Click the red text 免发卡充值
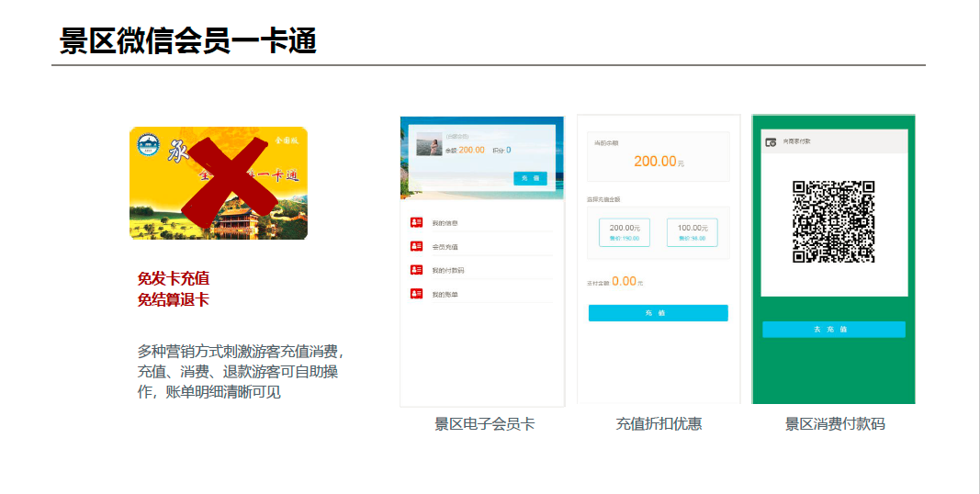 [174, 278]
